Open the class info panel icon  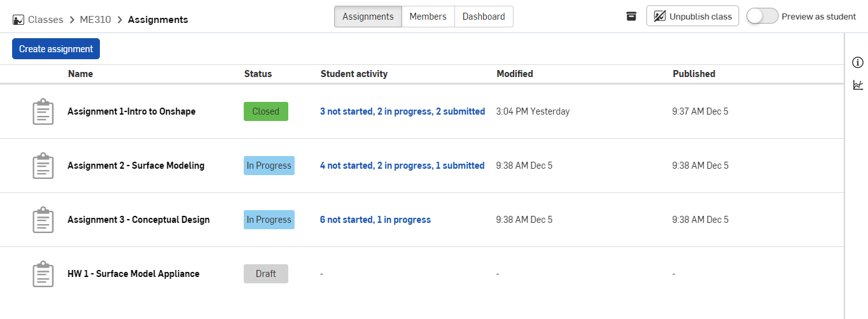click(x=858, y=62)
